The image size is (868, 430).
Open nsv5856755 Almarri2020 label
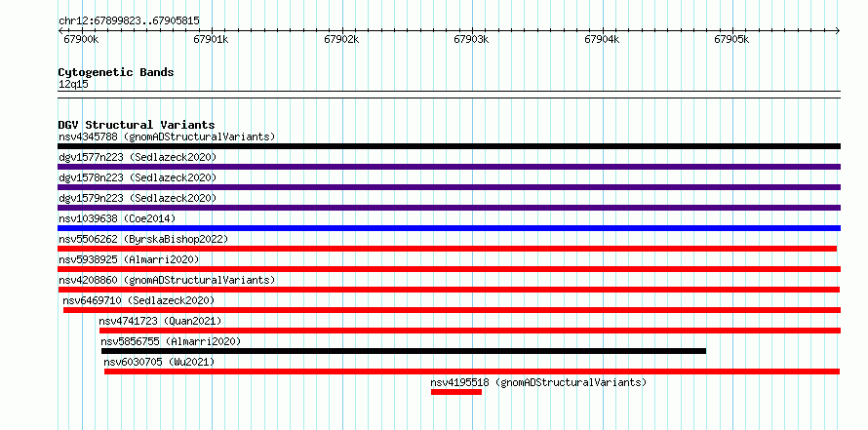pyautogui.click(x=171, y=341)
